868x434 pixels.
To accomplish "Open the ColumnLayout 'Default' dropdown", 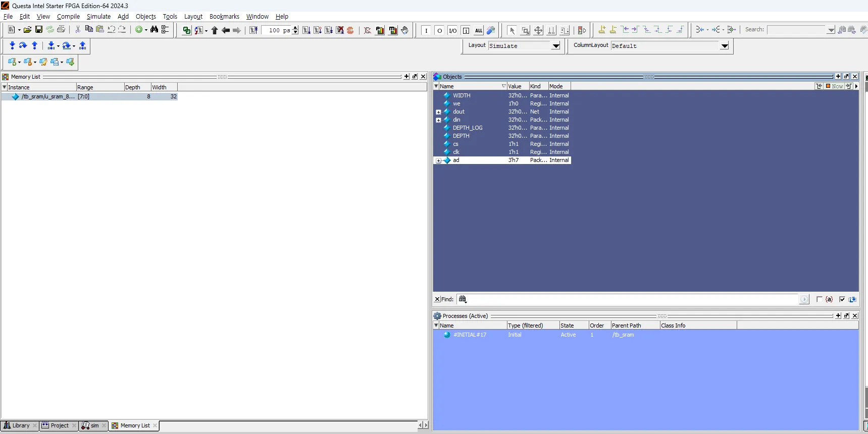I will coord(725,46).
